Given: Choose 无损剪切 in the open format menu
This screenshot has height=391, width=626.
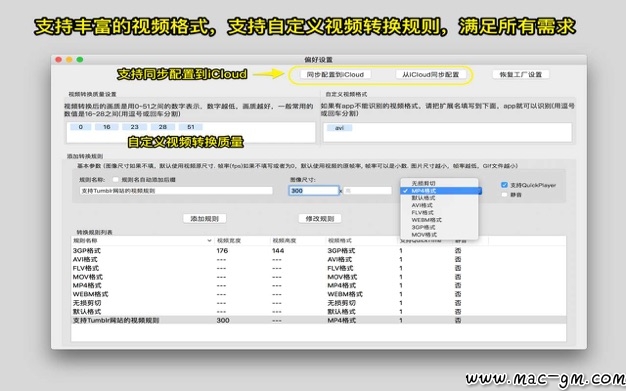Looking at the screenshot, I should (x=439, y=183).
